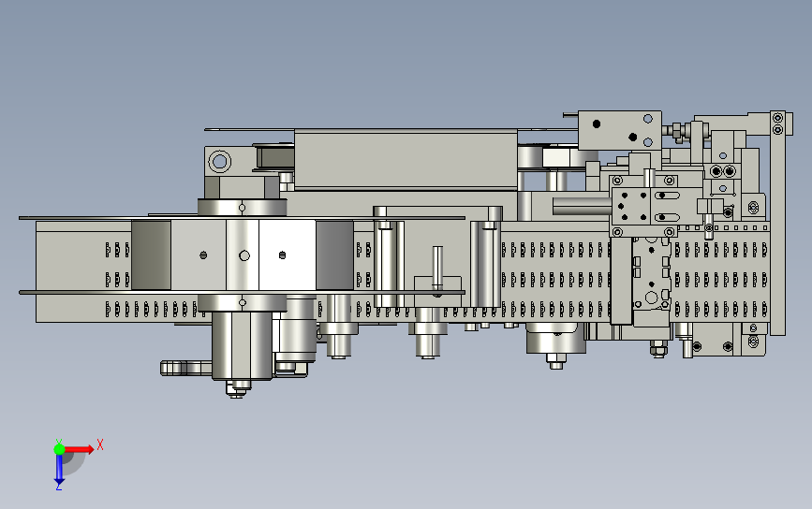Select the large rectangular cover at top center
Viewport: 812px width, 509px height.
pos(406,159)
